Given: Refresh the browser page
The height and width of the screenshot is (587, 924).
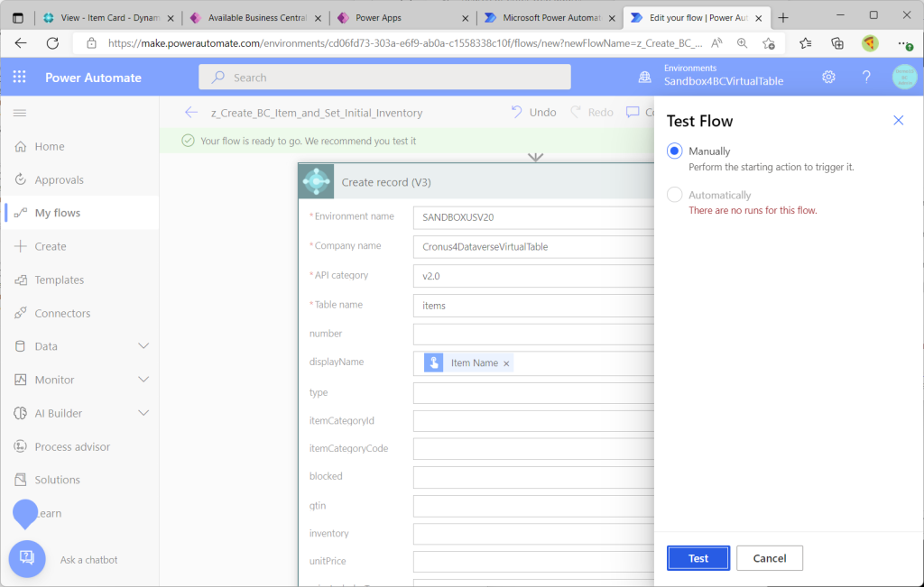Looking at the screenshot, I should [52, 43].
